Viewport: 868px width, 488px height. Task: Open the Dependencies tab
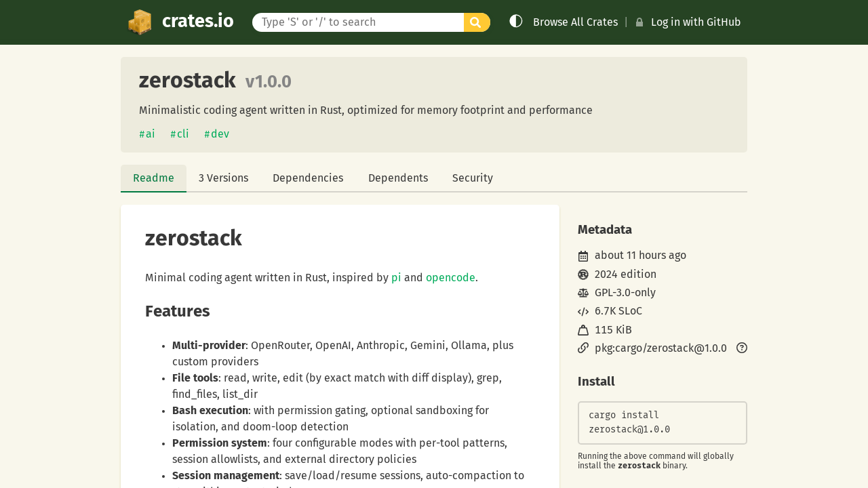pos(308,178)
